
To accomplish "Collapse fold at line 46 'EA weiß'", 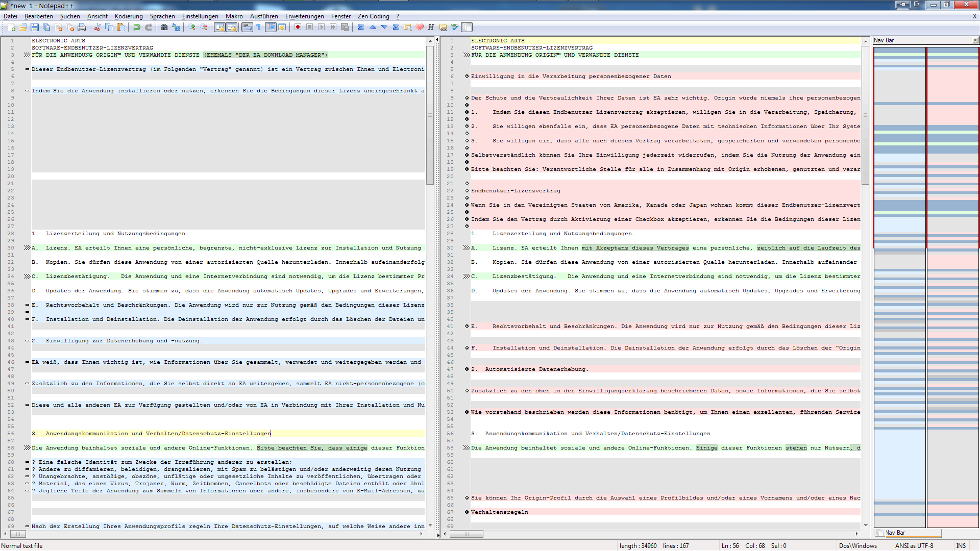I will 27,362.
